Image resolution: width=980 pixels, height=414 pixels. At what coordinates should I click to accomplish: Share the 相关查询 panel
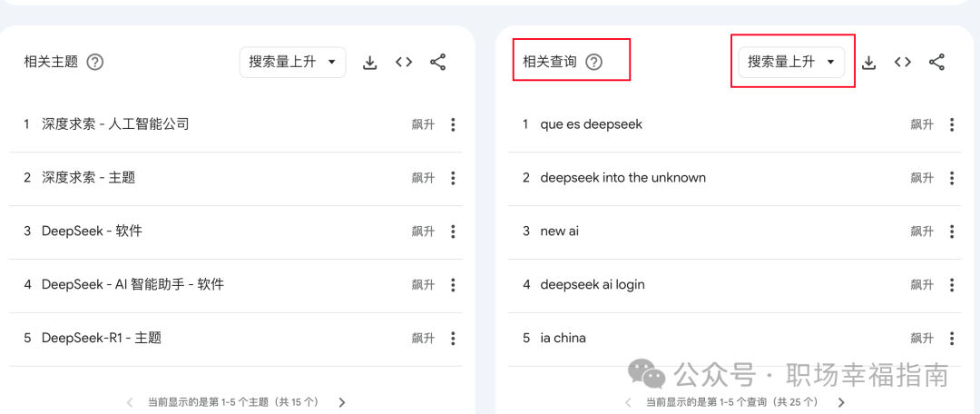936,62
